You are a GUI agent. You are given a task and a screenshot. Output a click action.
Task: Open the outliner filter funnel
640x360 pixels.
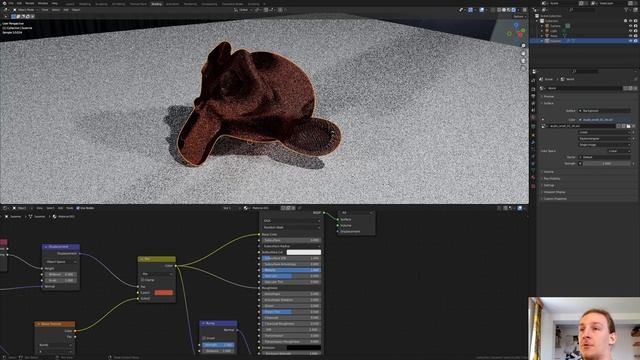click(627, 10)
